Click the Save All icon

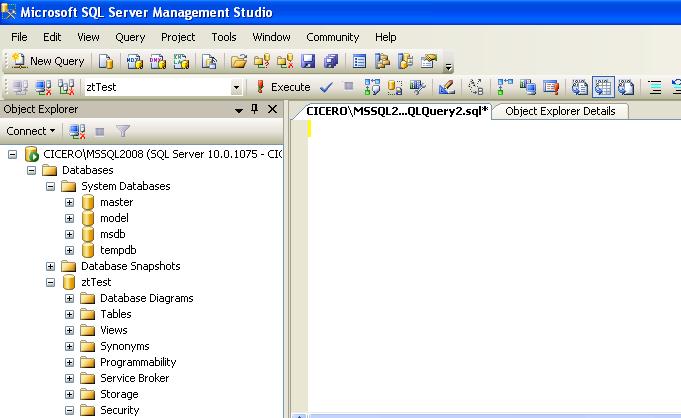point(331,61)
